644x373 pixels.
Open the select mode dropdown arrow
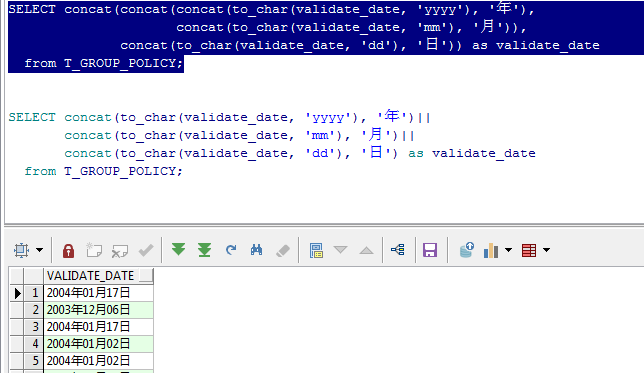pos(39,250)
